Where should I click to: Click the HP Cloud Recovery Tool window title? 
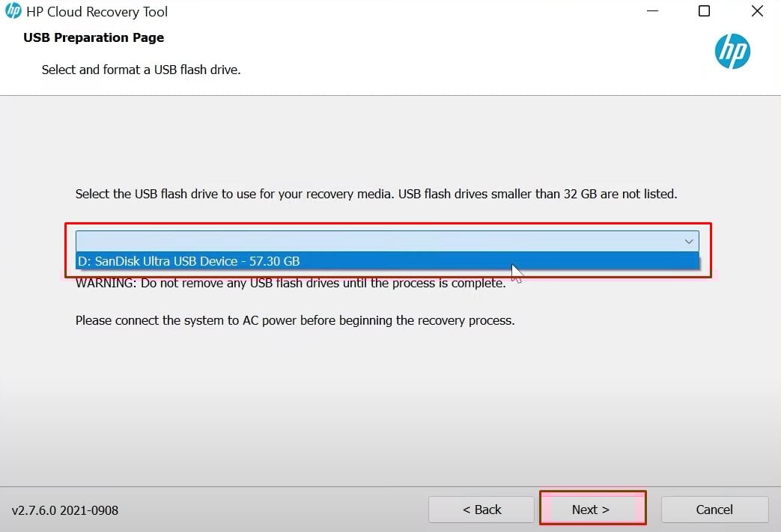[97, 11]
